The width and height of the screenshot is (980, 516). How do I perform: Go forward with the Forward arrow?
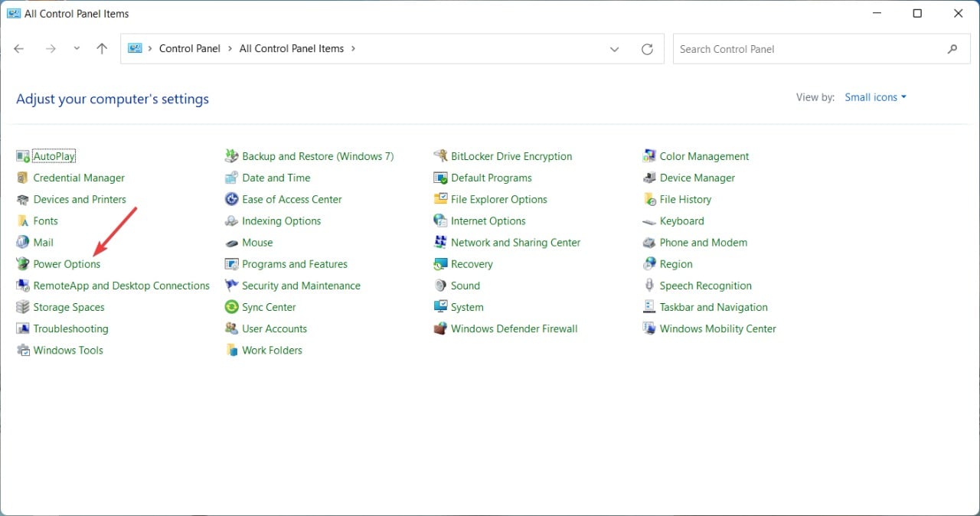click(x=51, y=49)
